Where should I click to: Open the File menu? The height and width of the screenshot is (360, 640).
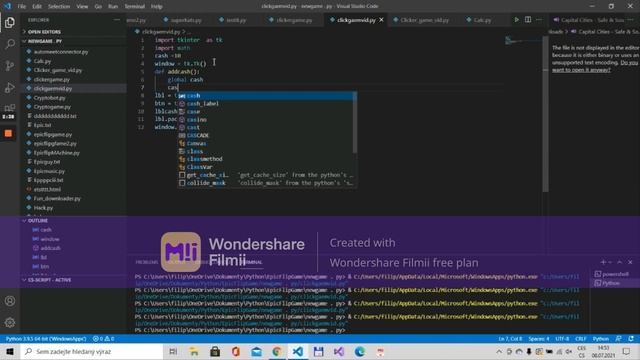click(x=22, y=6)
